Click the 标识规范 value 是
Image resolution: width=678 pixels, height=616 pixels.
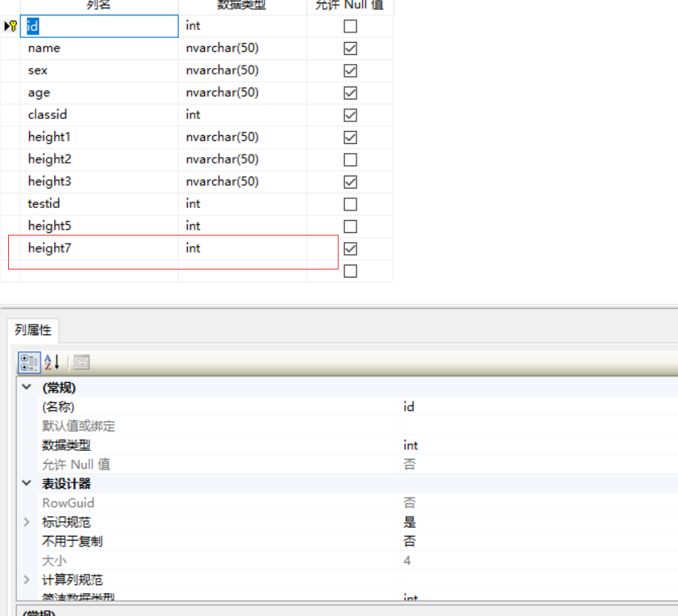410,522
